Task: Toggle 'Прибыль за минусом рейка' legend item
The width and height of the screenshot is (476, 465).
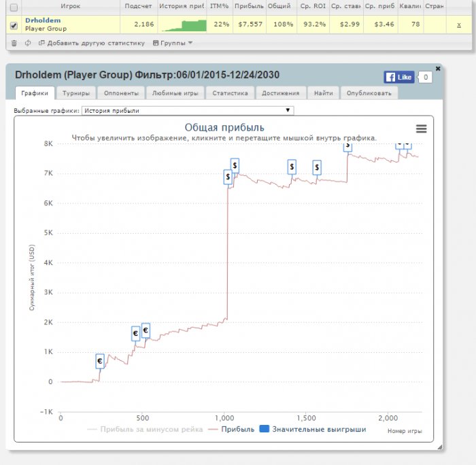Action: tap(144, 429)
